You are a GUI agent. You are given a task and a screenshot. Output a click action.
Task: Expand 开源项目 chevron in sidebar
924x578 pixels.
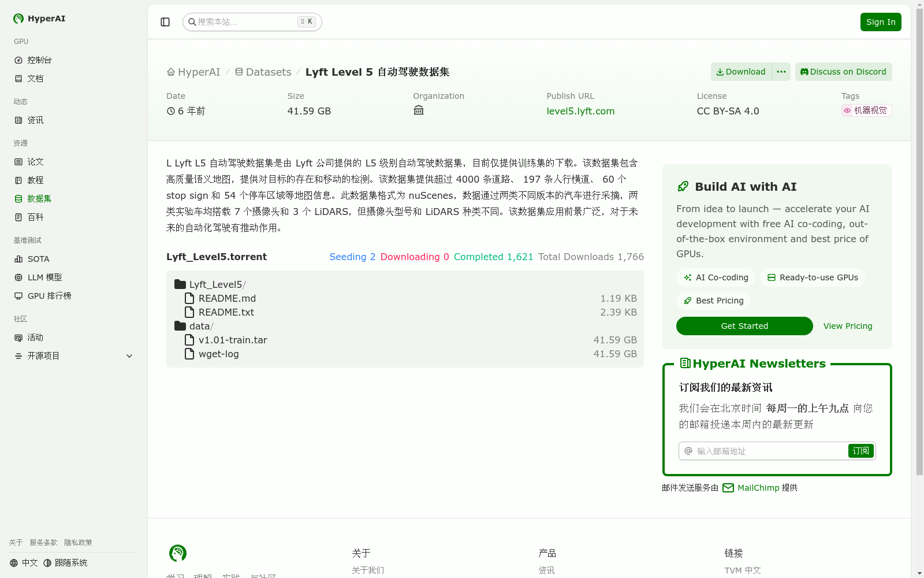point(129,356)
